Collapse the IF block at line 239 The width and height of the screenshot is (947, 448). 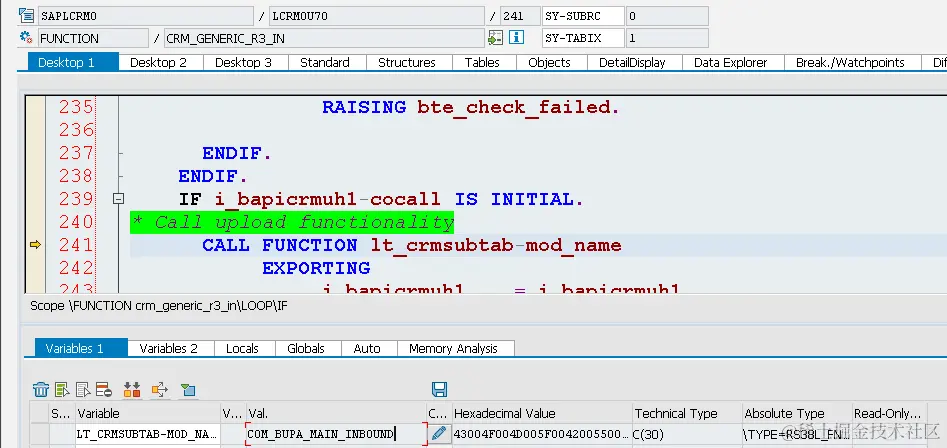point(119,199)
